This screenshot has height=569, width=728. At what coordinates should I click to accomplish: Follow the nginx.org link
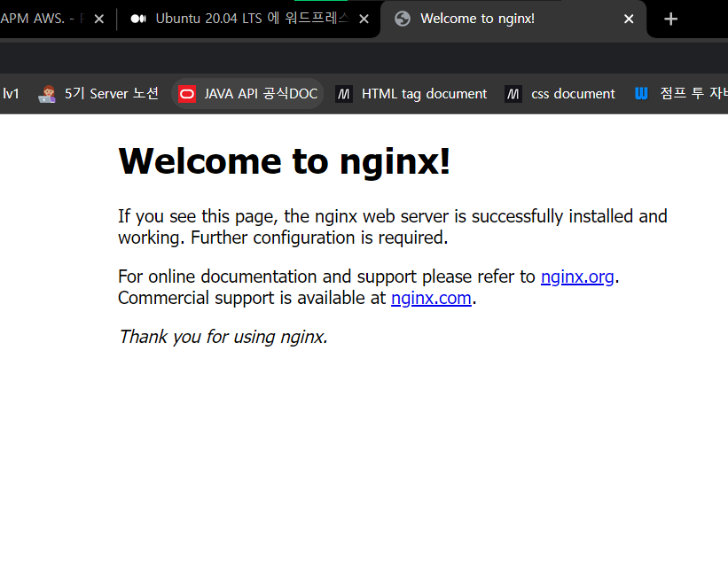(x=577, y=277)
